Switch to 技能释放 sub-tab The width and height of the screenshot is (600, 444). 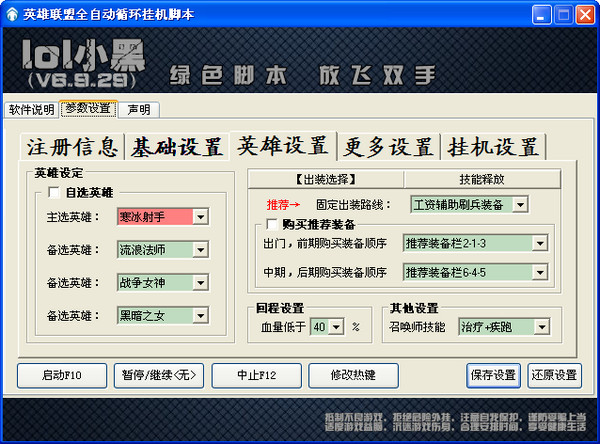click(x=482, y=179)
